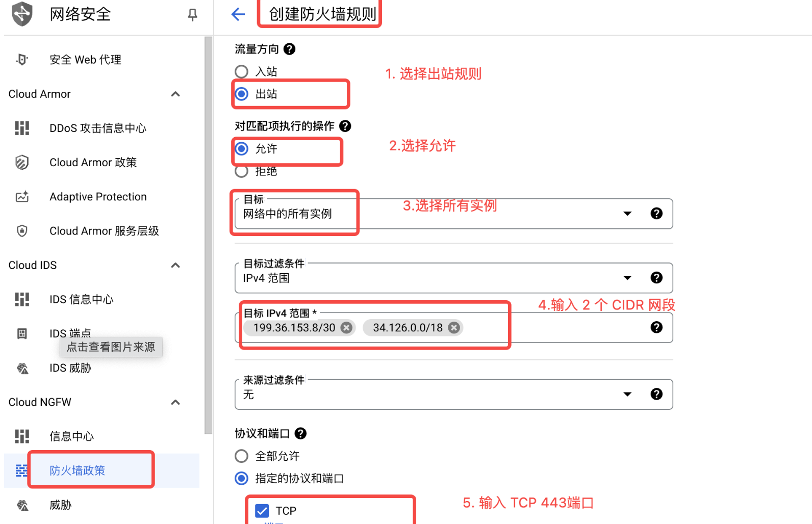This screenshot has height=524, width=812.
Task: Click the DDoS 攻击信息中心 dashboard icon
Action: click(x=22, y=128)
